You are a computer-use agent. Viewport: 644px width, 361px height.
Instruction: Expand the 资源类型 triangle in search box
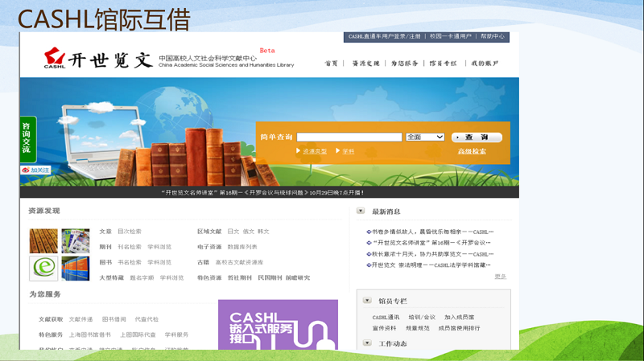pyautogui.click(x=298, y=151)
